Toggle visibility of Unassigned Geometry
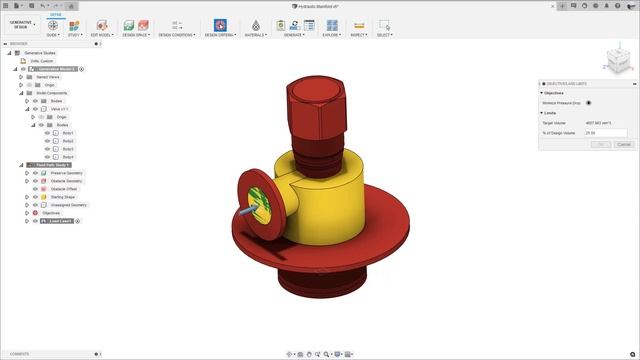 (x=35, y=205)
